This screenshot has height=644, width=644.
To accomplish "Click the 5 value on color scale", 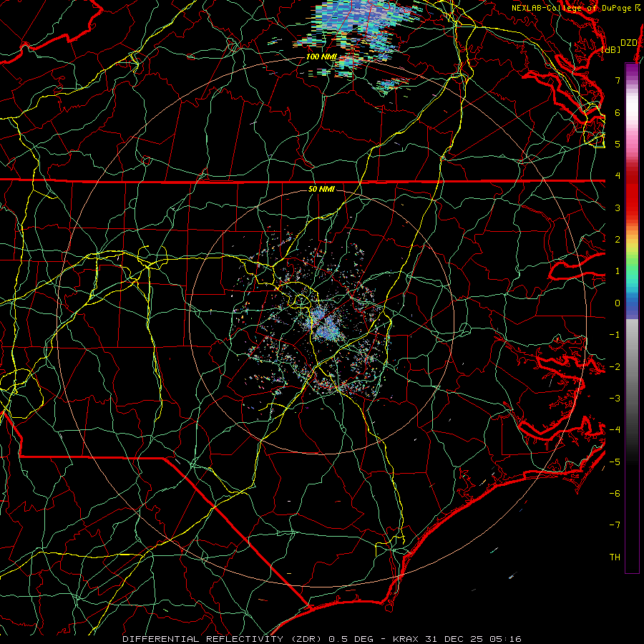I will click(x=618, y=144).
